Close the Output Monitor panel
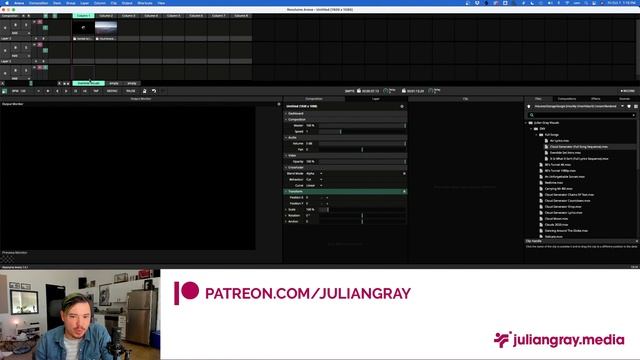This screenshot has width=640, height=360. coord(279,104)
